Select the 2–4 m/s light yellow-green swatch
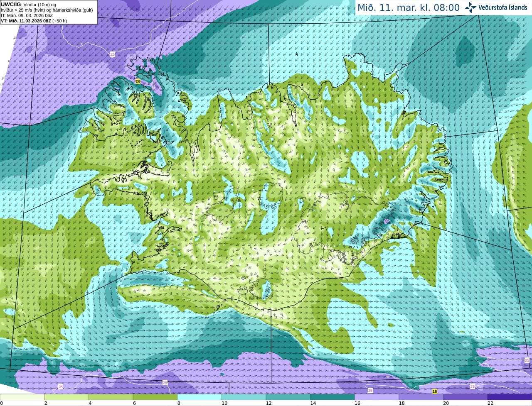 coord(66,397)
